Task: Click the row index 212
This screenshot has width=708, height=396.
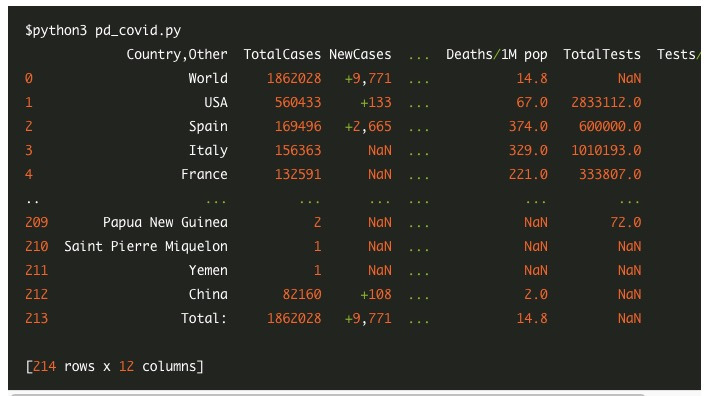Action: click(x=37, y=294)
